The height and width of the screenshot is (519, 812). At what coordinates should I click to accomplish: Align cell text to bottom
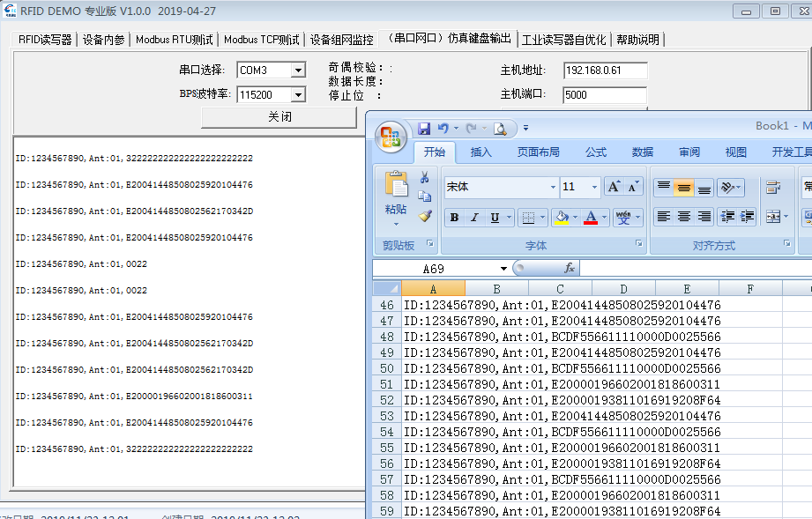coord(704,187)
